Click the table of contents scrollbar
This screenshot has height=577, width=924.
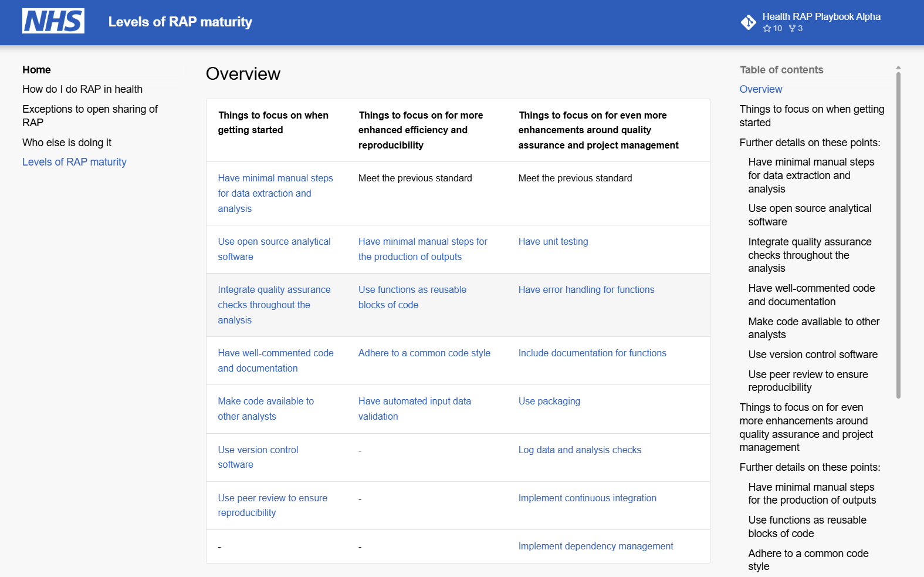tap(898, 235)
